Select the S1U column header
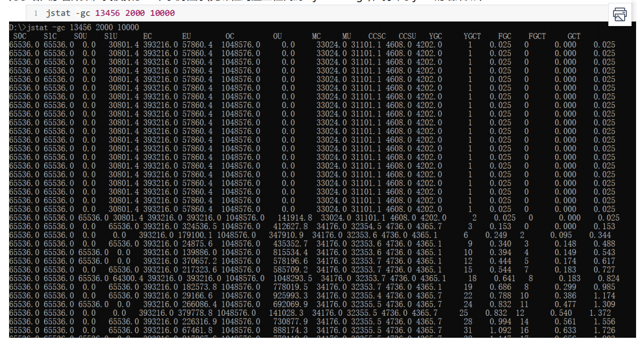This screenshot has width=644, height=344. click(110, 36)
